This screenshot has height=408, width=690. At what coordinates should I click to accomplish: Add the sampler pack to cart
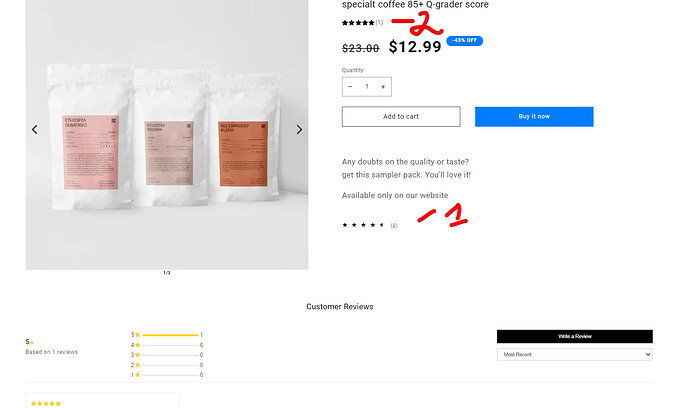tap(401, 117)
